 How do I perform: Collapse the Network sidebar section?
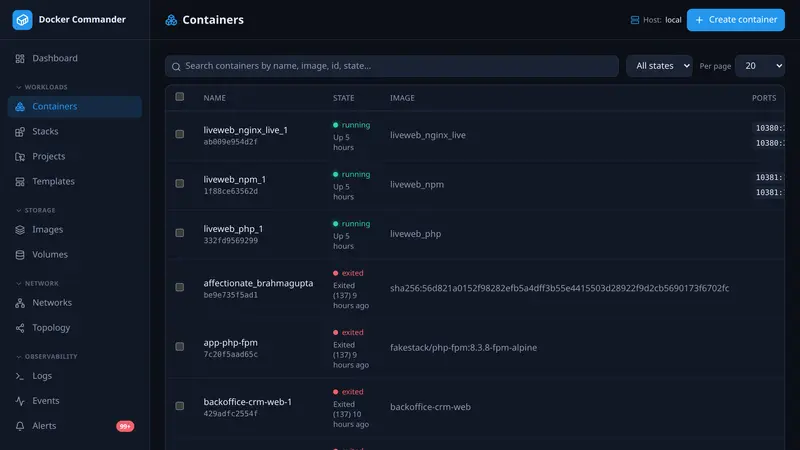pos(37,284)
